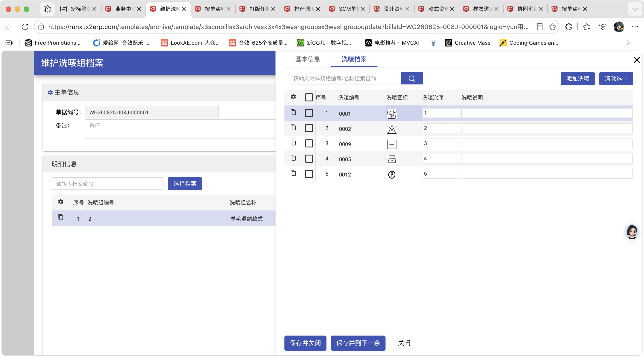Copy row 0009 with its copy icon

(x=293, y=143)
